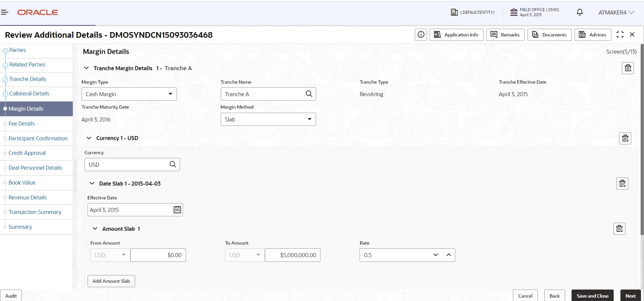The image size is (644, 301).
Task: Open the Effective Date calendar picker
Action: (x=177, y=210)
